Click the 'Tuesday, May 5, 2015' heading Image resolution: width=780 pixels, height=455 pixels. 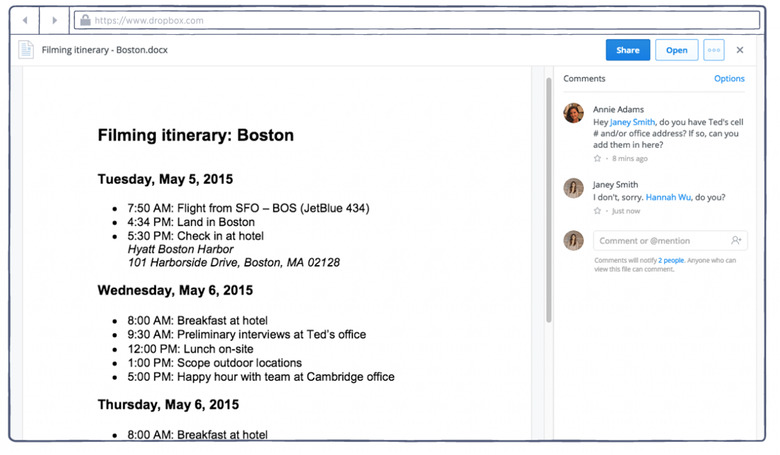[x=165, y=179]
